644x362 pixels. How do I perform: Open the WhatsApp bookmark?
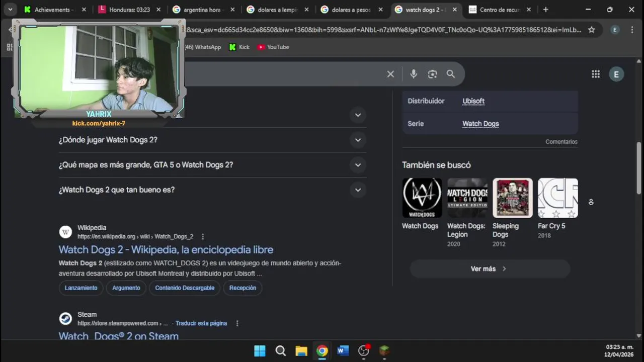pyautogui.click(x=203, y=47)
